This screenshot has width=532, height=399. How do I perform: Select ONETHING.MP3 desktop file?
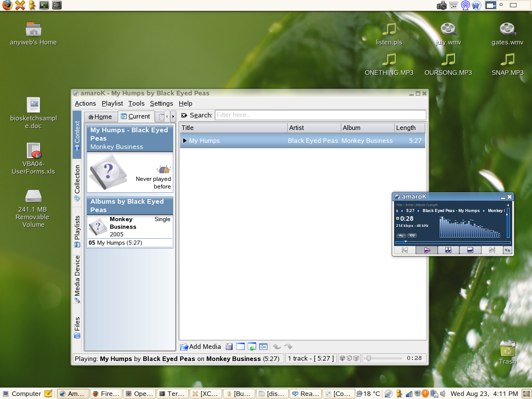pos(389,65)
